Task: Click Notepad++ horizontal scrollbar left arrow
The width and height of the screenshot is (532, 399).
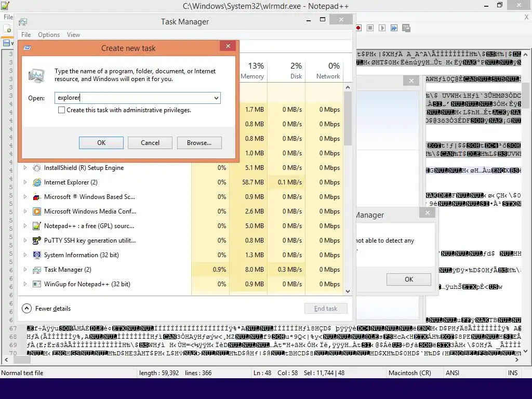Action: tap(6, 360)
